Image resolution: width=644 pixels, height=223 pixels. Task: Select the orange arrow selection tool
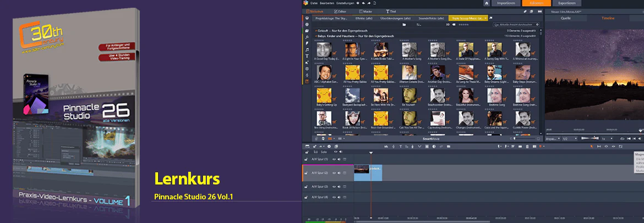click(x=592, y=146)
